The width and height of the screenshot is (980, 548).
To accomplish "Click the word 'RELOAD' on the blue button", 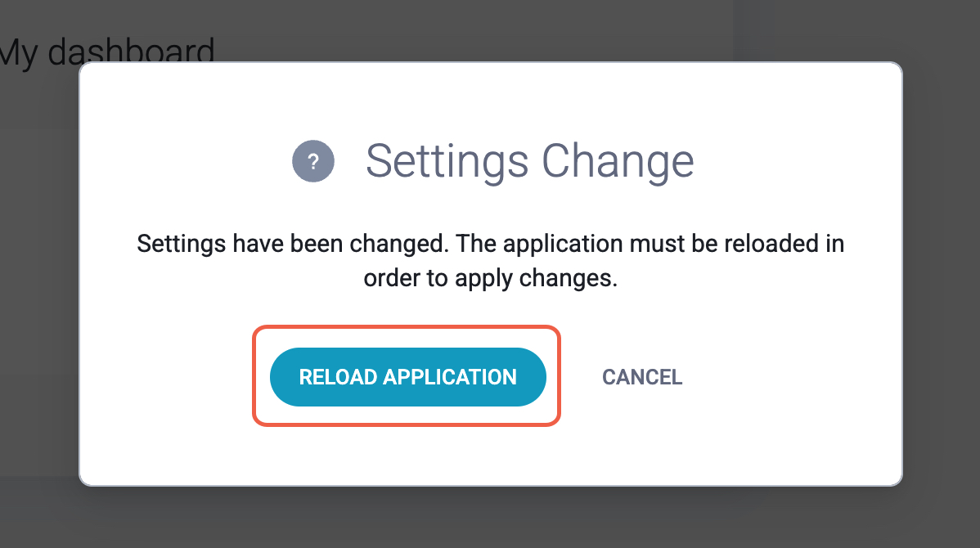I will tap(338, 377).
